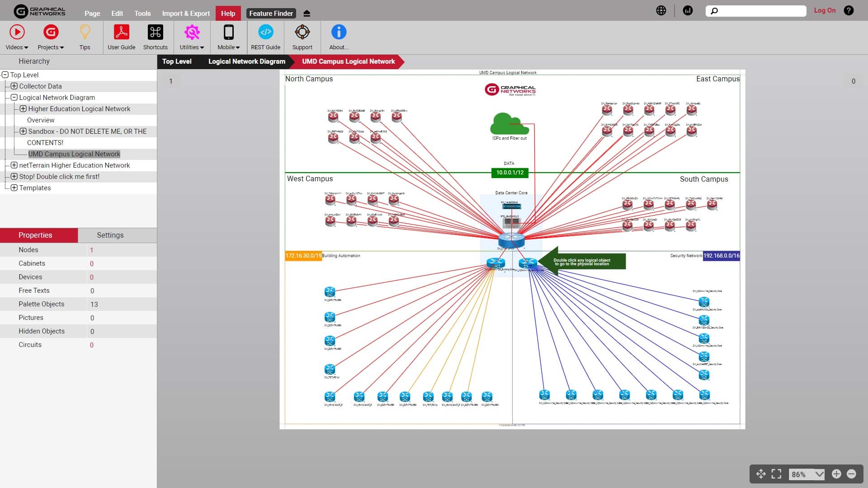The image size is (868, 488).
Task: Open the Import & Export menu
Action: click(x=186, y=14)
